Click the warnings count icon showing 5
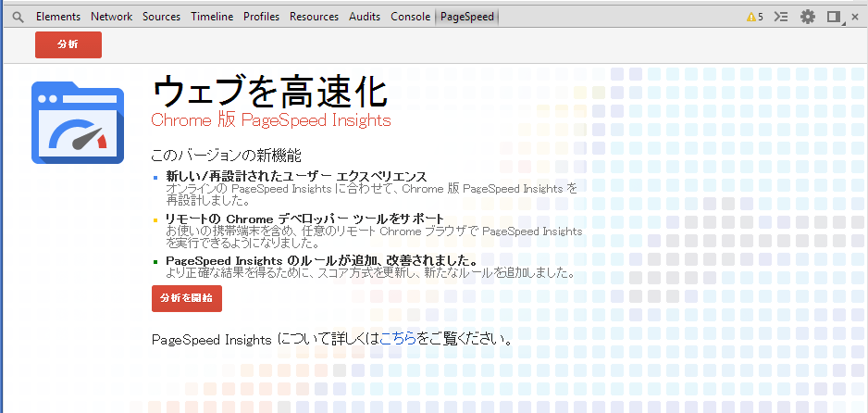The width and height of the screenshot is (868, 413). [x=754, y=17]
